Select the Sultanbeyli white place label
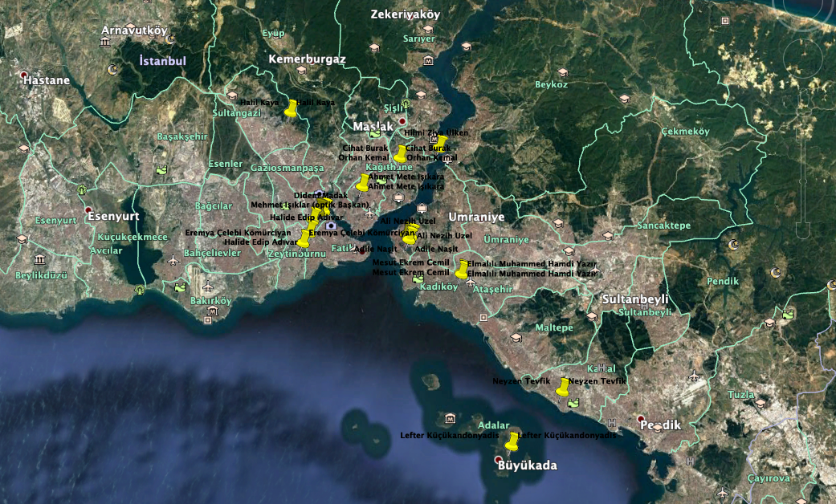The width and height of the screenshot is (836, 504). [x=635, y=299]
